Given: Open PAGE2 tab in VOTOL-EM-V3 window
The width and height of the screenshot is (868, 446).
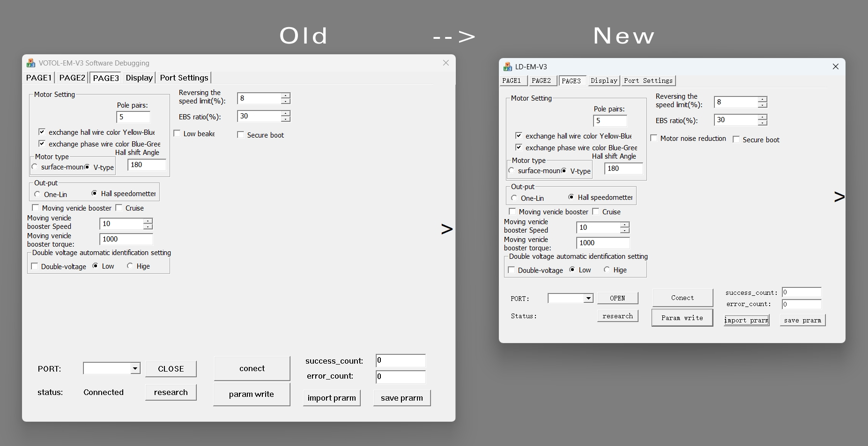Looking at the screenshot, I should click(x=72, y=78).
